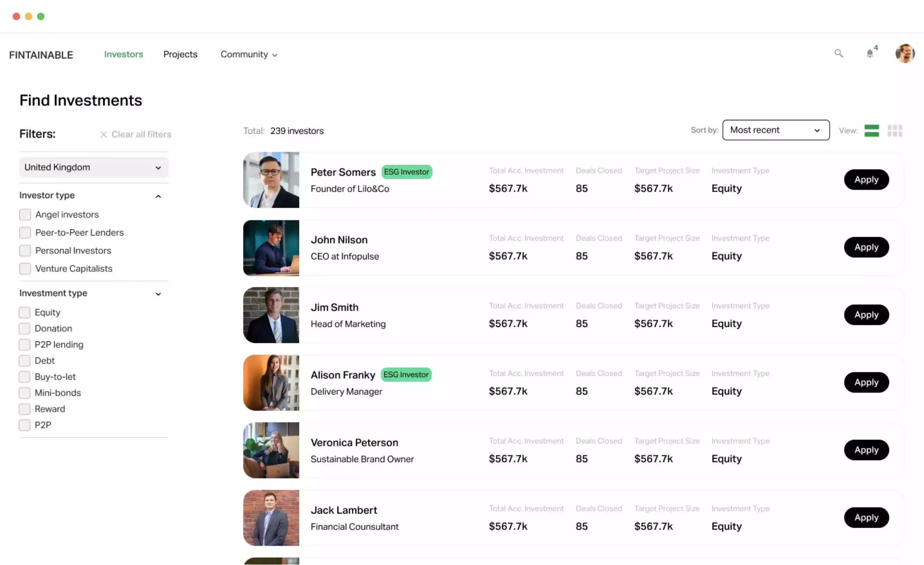Click ESG Investor badge on Peter Somers
Screen dimensions: 924x565
[x=406, y=172]
